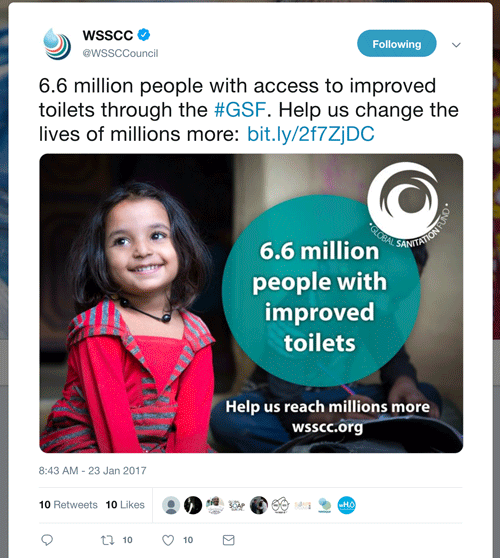View the 10 Likes list

click(125, 505)
